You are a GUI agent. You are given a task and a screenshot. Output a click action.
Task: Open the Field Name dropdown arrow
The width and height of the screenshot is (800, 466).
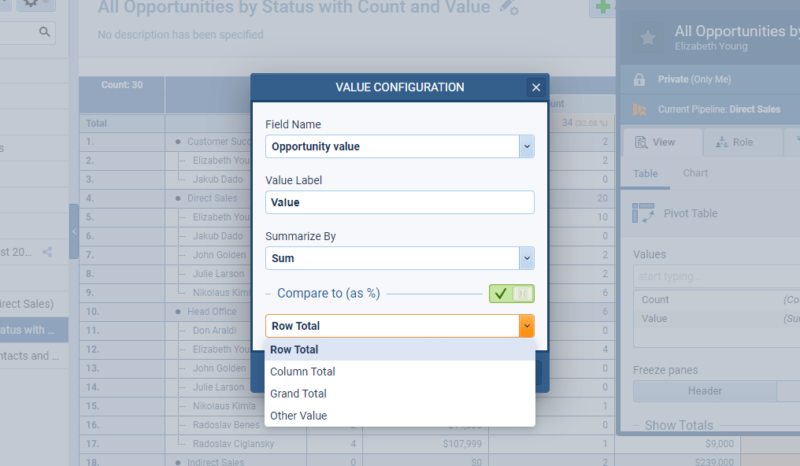[527, 146]
